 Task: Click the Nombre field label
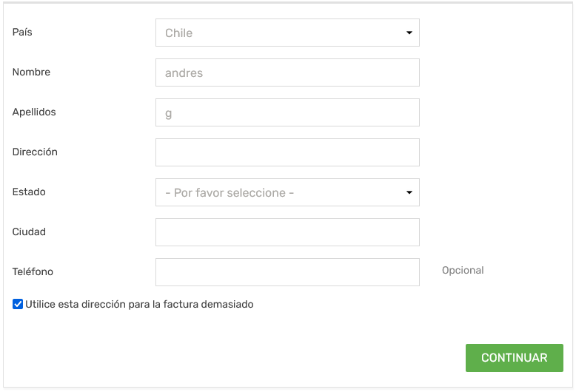31,72
